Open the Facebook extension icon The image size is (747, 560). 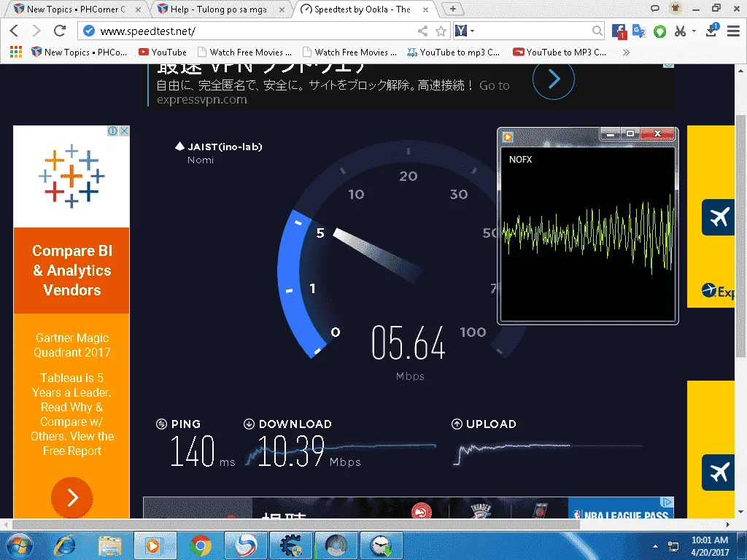point(619,31)
